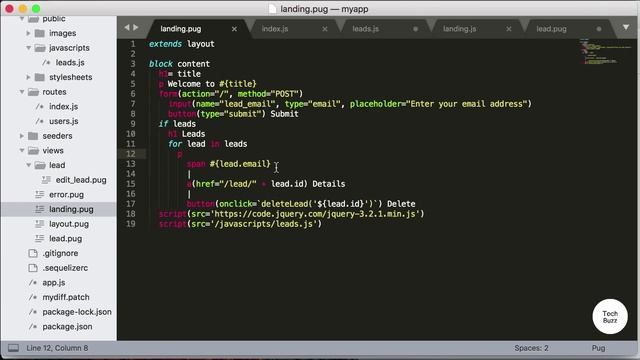Collapse the public folder
The height and width of the screenshot is (360, 640).
click(x=22, y=19)
